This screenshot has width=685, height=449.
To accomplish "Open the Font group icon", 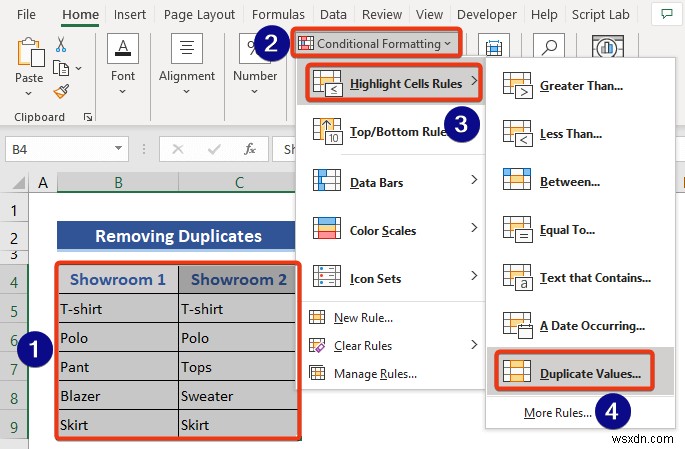I will click(123, 48).
